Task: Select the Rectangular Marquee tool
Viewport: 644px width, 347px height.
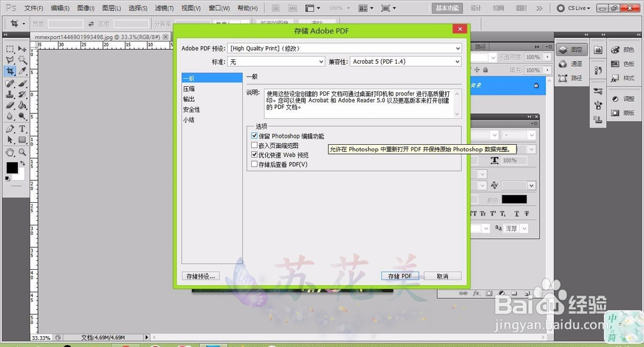Action: coord(10,50)
